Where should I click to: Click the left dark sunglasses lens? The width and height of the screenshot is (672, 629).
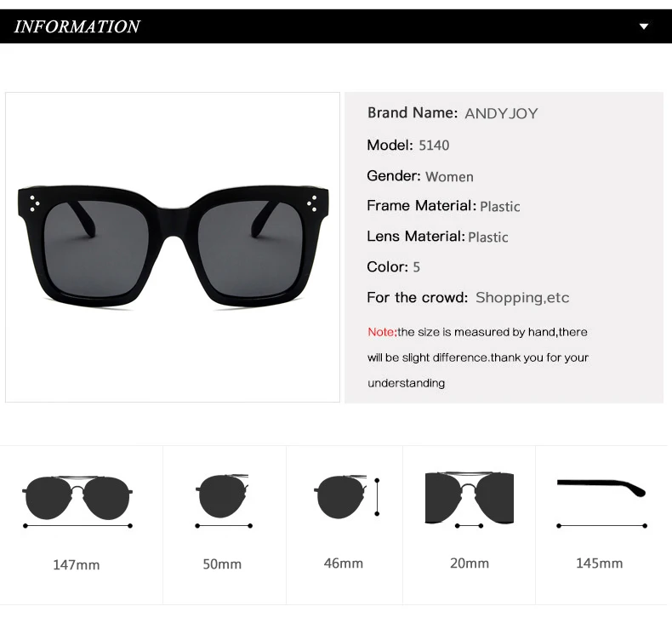pyautogui.click(x=96, y=249)
